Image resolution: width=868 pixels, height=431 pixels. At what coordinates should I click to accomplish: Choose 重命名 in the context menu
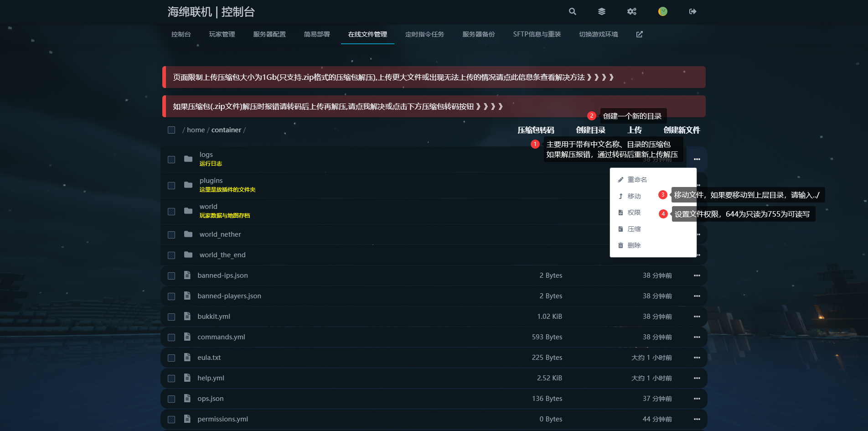click(637, 180)
